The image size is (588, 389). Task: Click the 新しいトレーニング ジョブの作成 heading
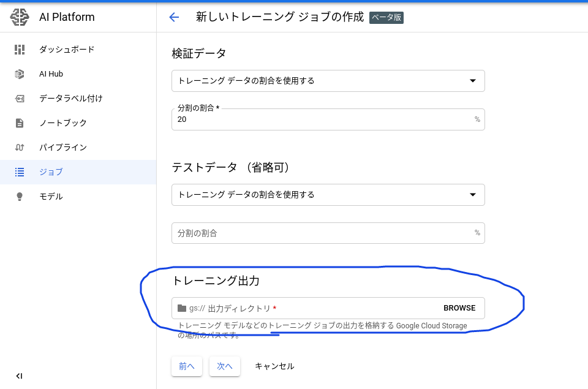click(280, 17)
